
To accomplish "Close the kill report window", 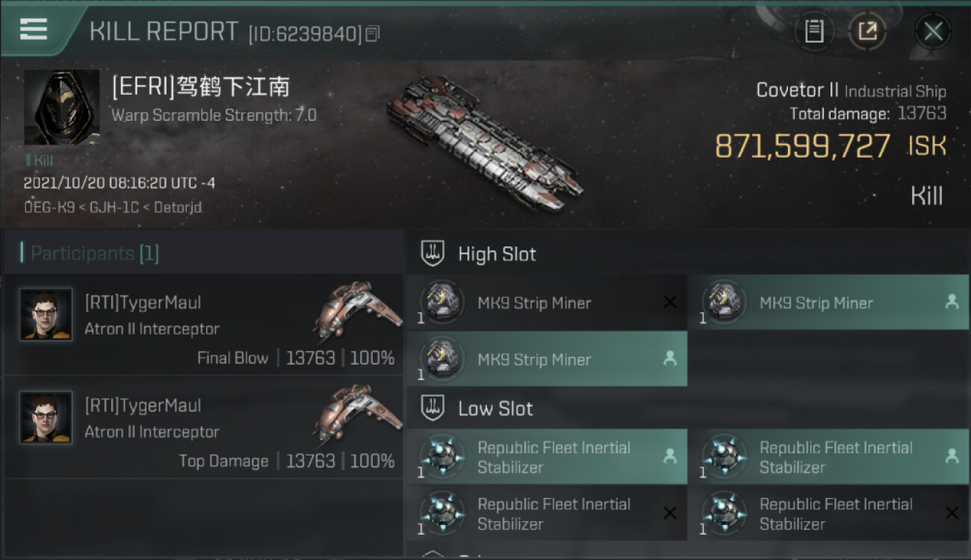I will pos(933,31).
